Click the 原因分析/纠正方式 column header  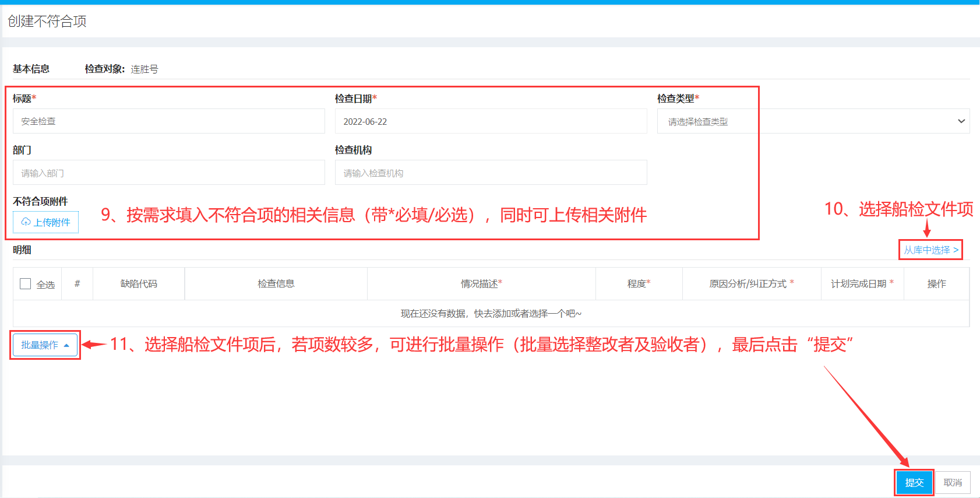(752, 284)
